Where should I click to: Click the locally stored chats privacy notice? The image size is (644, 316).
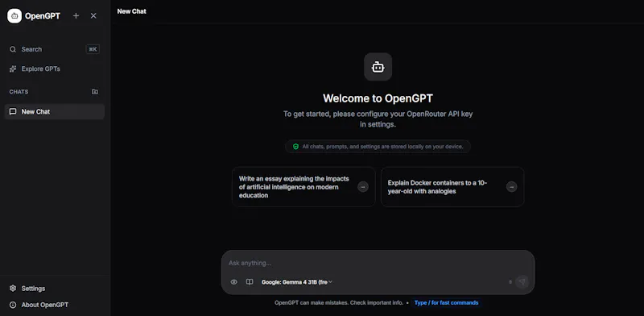(x=378, y=147)
